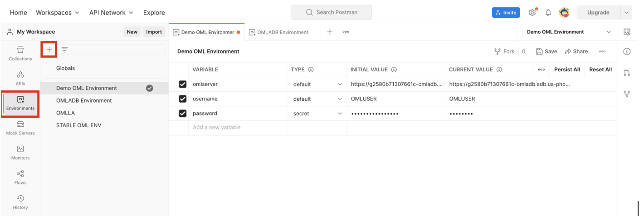Disable the username variable checkbox
Viewport: 644px width, 218px height.
(x=183, y=99)
